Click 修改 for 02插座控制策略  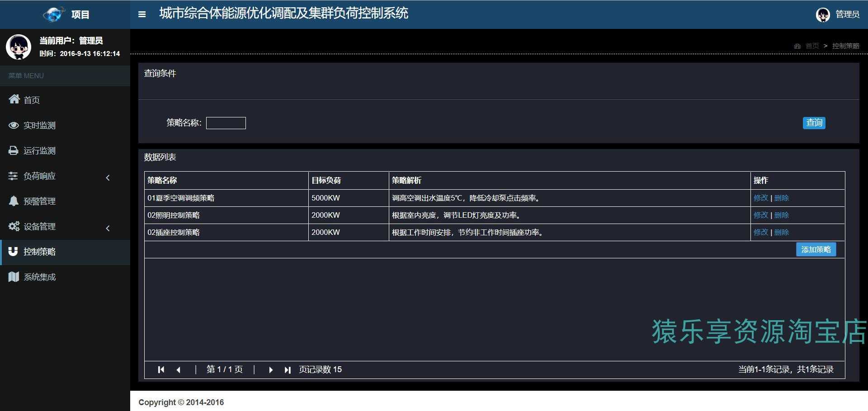pyautogui.click(x=761, y=232)
